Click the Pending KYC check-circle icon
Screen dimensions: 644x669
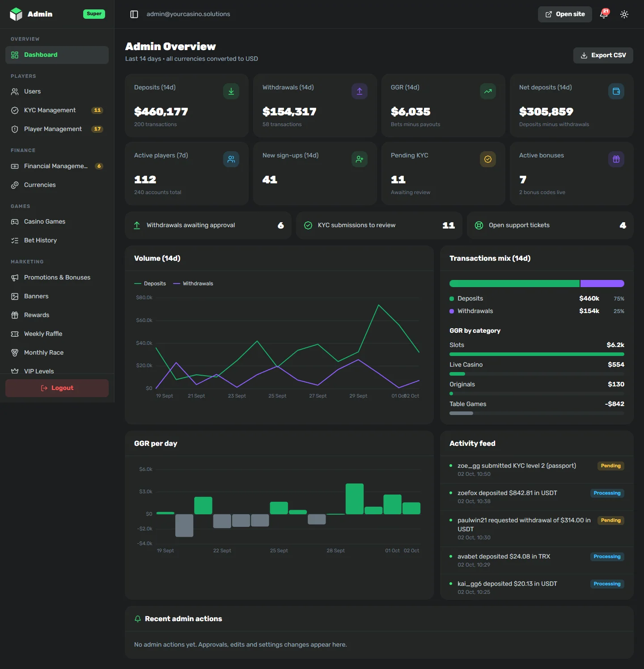click(488, 159)
